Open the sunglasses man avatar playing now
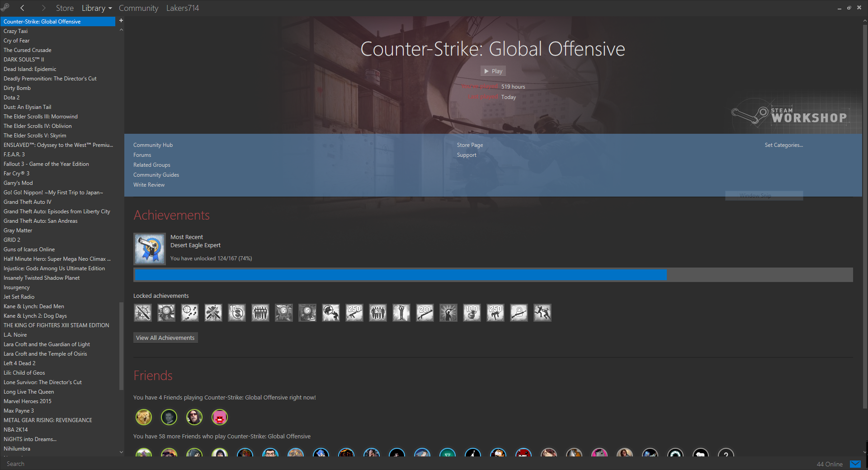 coord(194,417)
